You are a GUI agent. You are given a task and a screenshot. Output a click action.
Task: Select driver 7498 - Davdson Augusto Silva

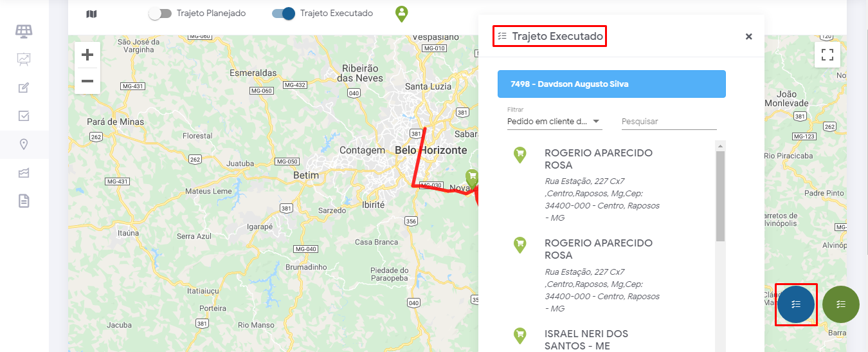(x=611, y=84)
